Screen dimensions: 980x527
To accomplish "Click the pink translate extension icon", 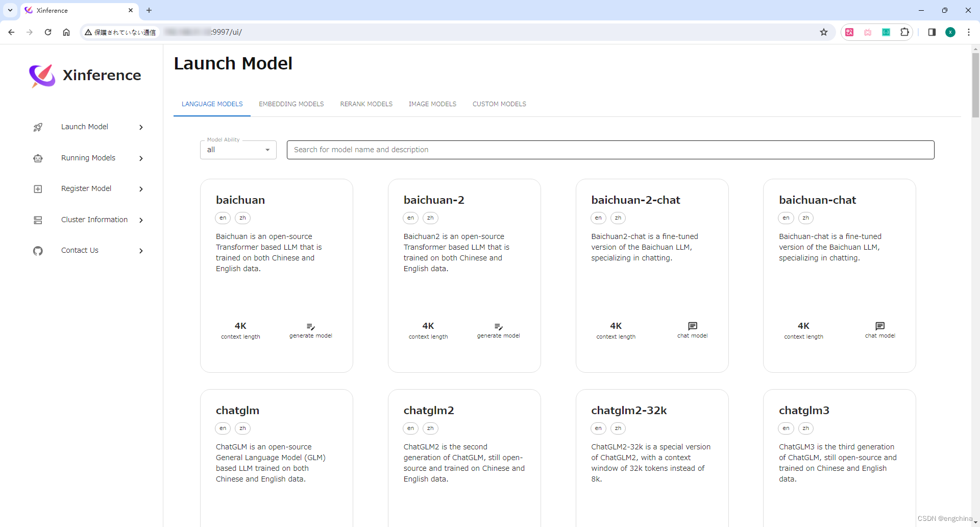I will (849, 32).
